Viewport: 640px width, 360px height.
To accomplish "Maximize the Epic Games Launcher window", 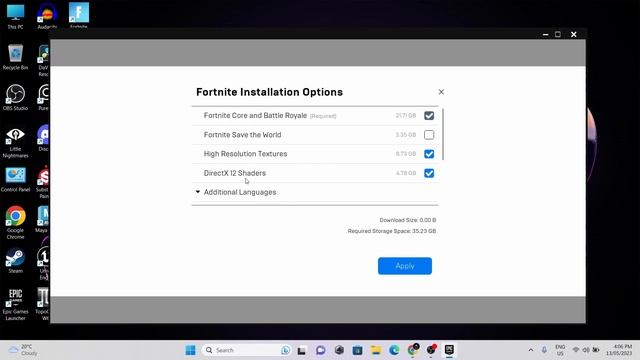I will (x=558, y=34).
